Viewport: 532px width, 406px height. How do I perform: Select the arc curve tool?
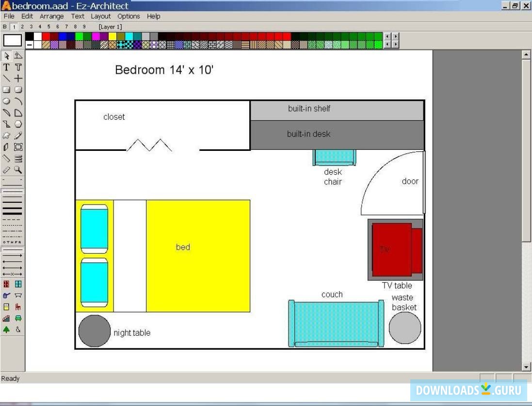(x=18, y=101)
